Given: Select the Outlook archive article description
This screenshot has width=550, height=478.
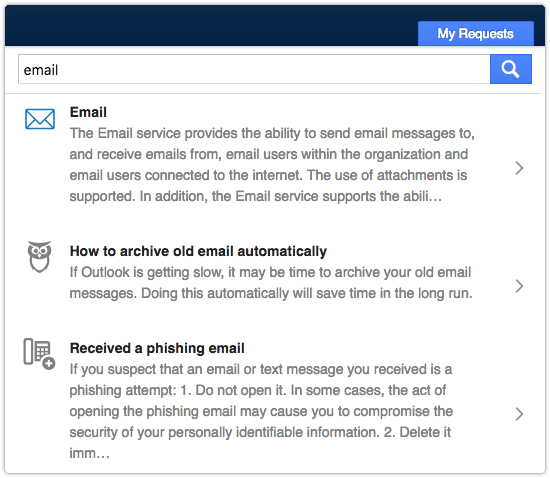Looking at the screenshot, I should pyautogui.click(x=271, y=283).
